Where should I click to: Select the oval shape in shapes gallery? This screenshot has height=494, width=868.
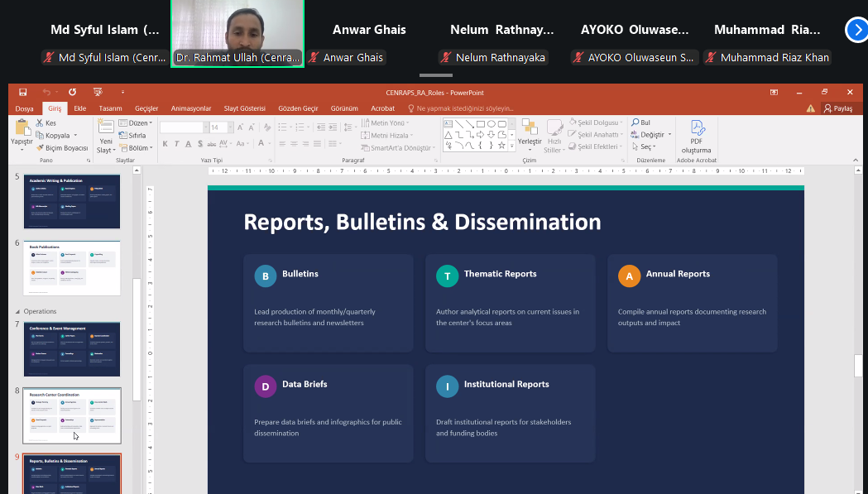pos(491,124)
